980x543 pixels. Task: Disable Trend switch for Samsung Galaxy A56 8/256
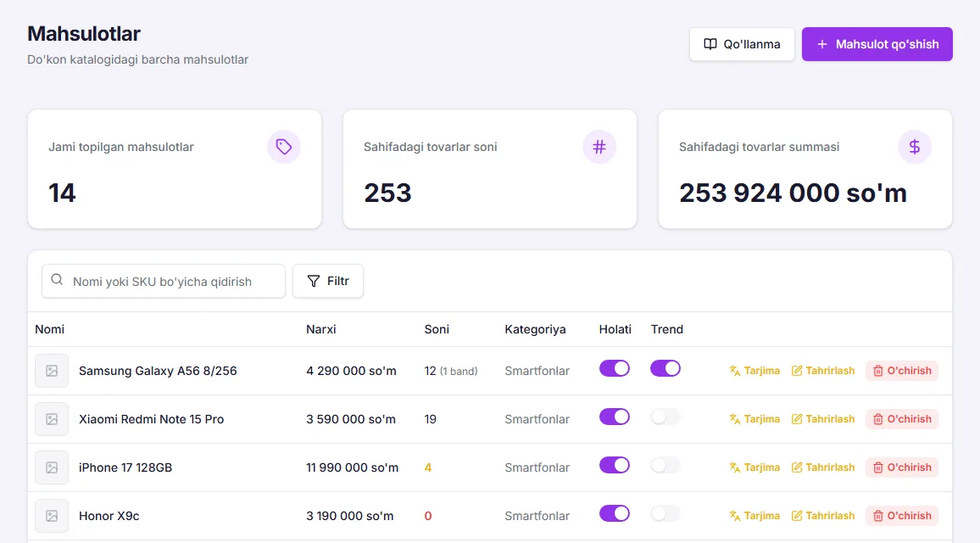point(665,368)
